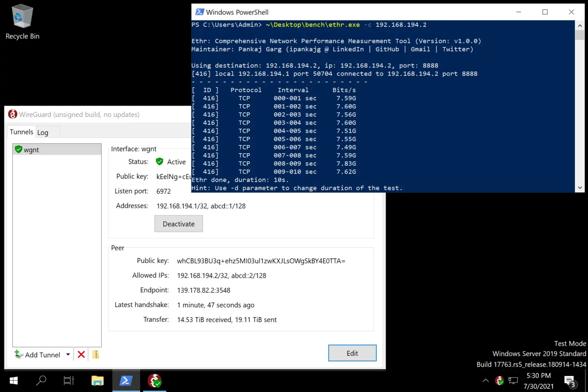Open the Action Center notifications icon
The image size is (588, 392).
pyautogui.click(x=570, y=381)
